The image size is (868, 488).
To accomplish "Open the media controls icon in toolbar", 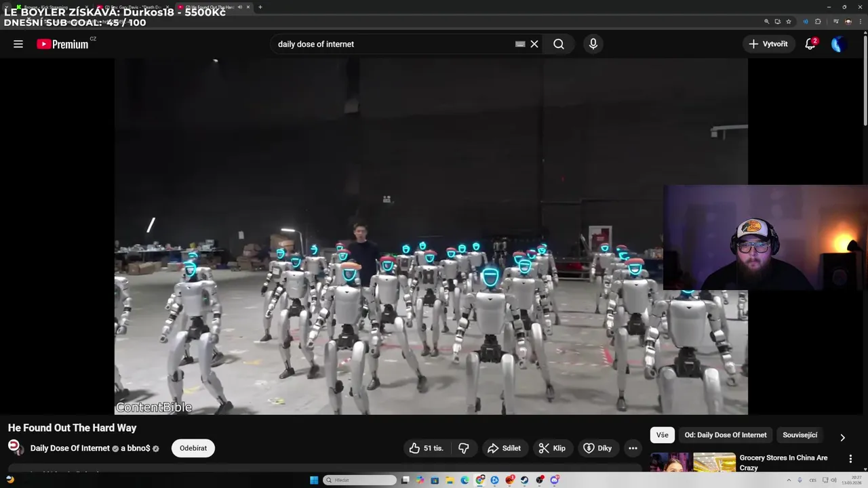I will (x=836, y=22).
